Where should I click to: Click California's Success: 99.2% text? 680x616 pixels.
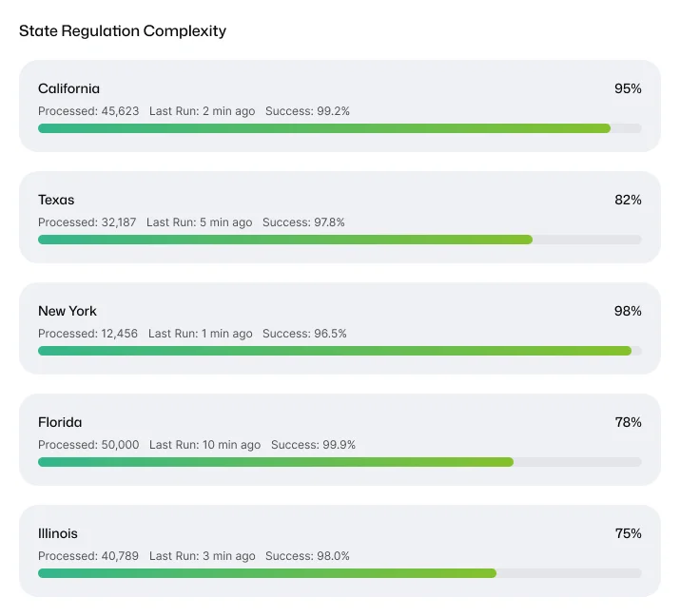pyautogui.click(x=307, y=111)
